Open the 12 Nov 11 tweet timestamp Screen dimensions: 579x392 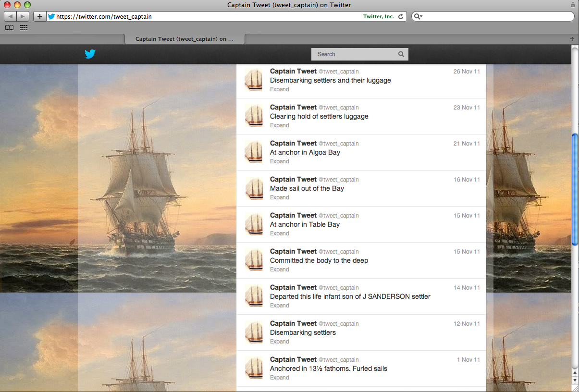467,324
